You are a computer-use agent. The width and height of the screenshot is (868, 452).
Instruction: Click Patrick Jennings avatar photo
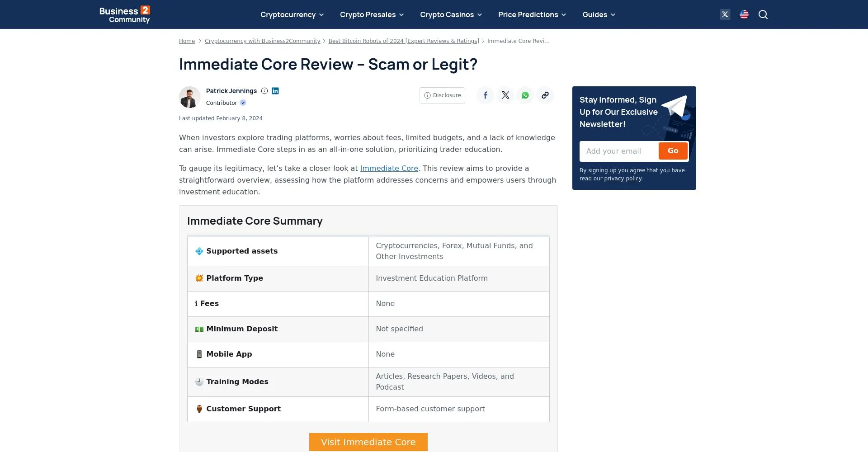[x=190, y=97]
